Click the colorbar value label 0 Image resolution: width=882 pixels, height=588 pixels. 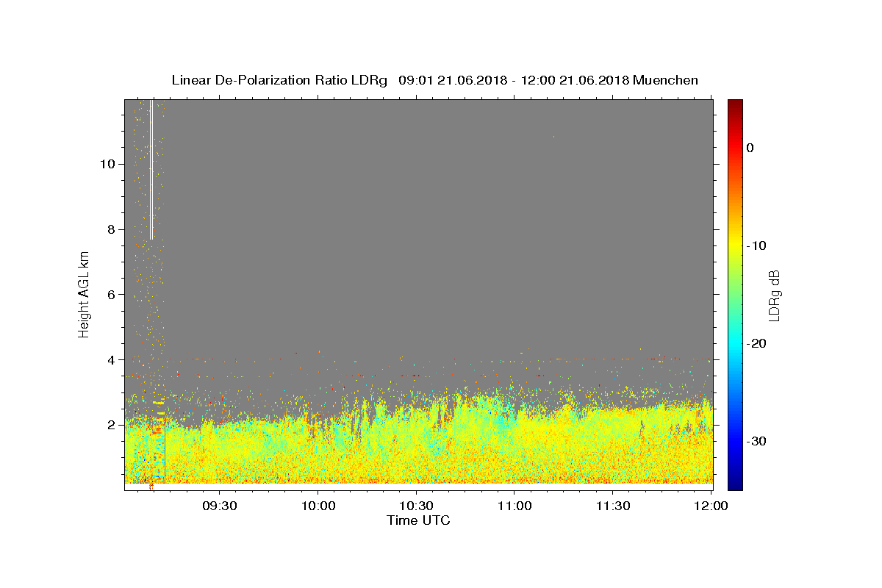750,148
